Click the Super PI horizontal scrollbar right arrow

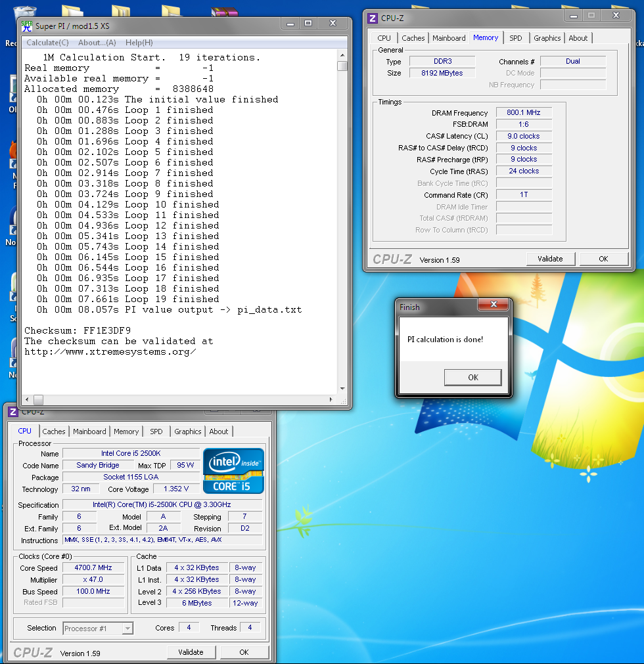click(331, 399)
